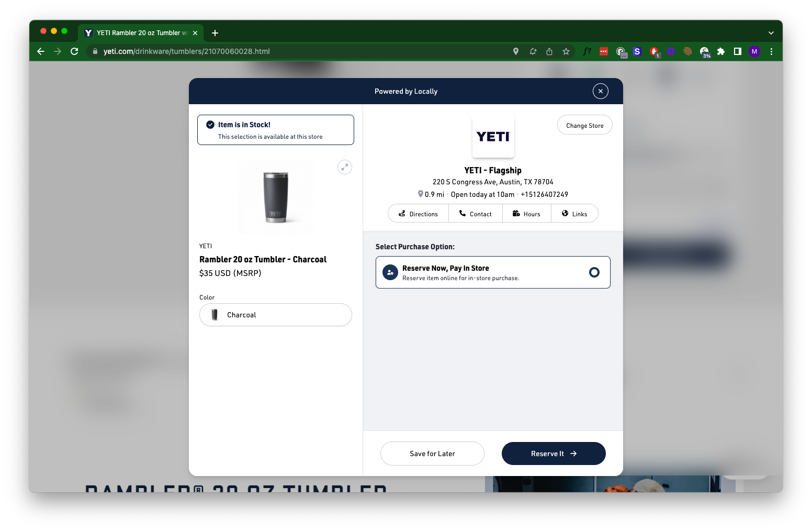The image size is (812, 531).
Task: Go back in the browser
Action: 41,51
